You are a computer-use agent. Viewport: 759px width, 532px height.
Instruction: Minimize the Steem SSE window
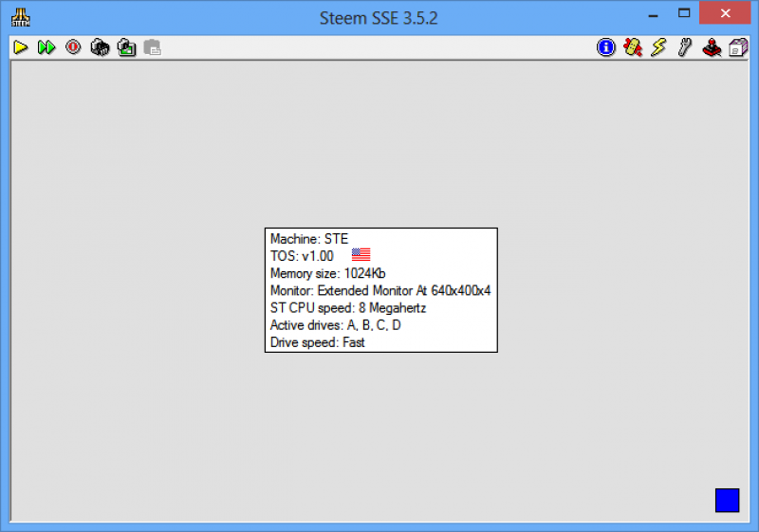click(653, 14)
